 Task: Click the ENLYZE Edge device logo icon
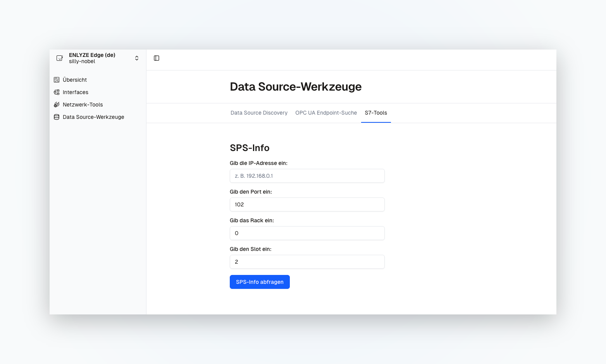pos(60,58)
